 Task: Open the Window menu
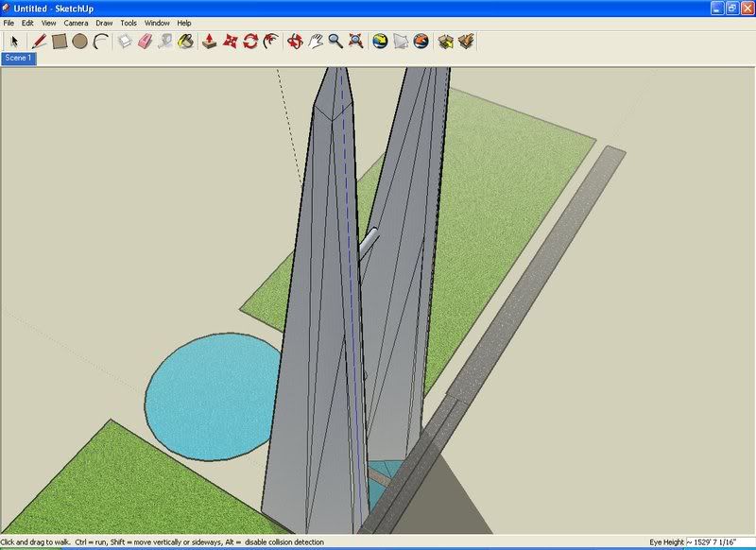(x=157, y=23)
